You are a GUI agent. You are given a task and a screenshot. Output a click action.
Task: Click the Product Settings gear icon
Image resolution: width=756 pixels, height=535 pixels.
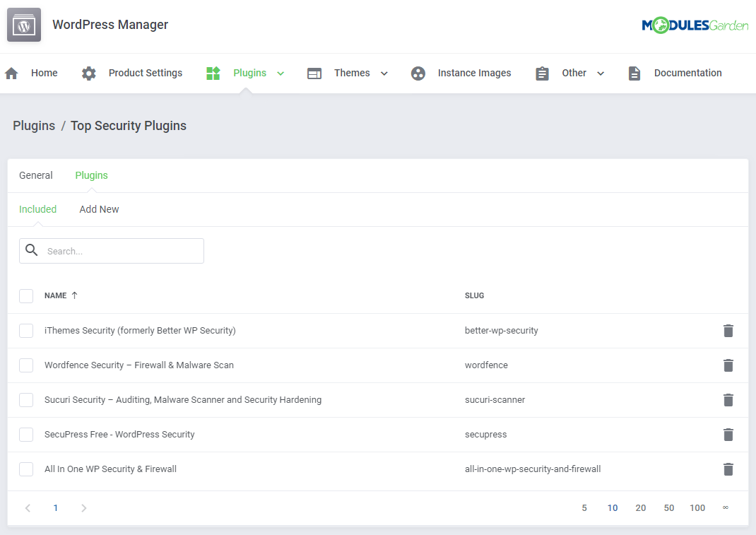coord(89,74)
